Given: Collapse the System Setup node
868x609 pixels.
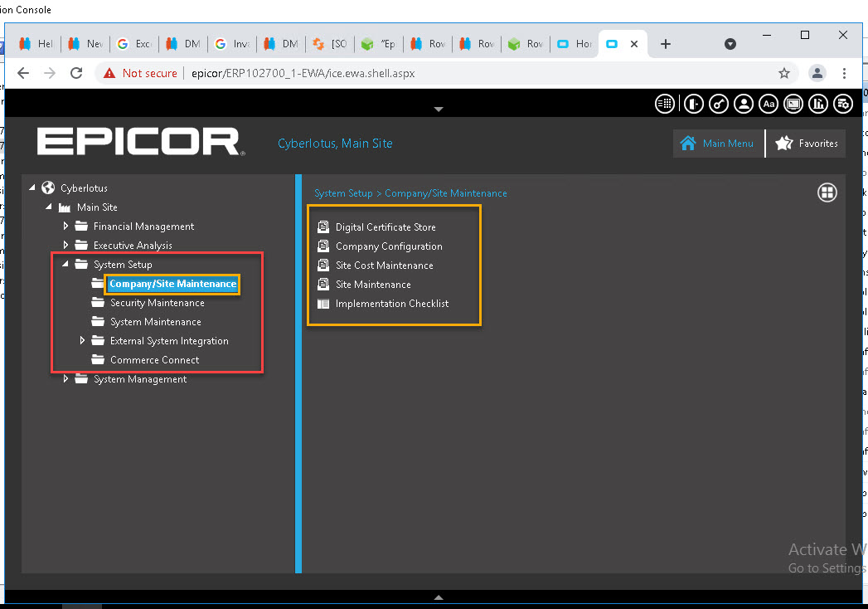Looking at the screenshot, I should (65, 264).
